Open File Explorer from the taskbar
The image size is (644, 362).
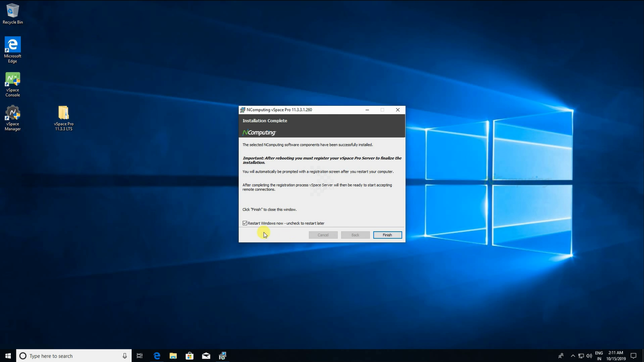pos(173,356)
